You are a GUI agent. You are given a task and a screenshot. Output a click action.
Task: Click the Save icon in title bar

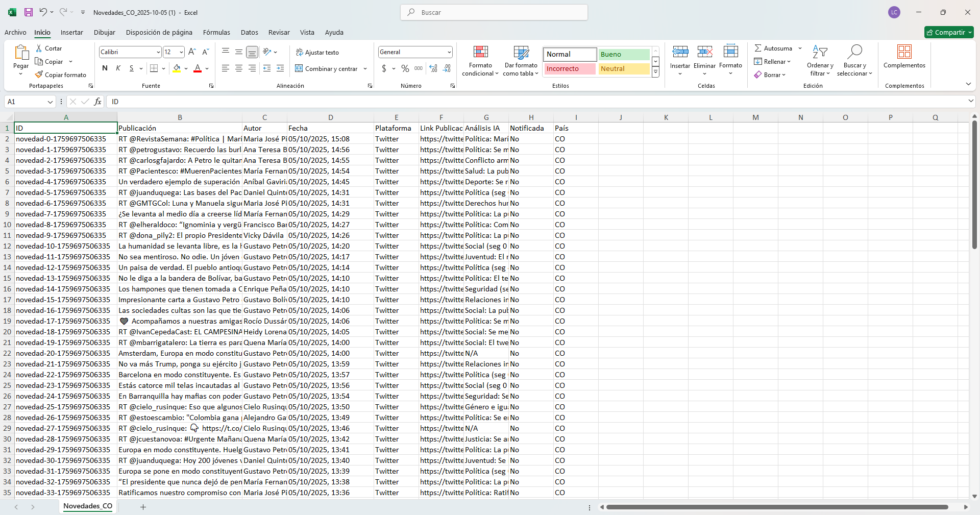(29, 12)
